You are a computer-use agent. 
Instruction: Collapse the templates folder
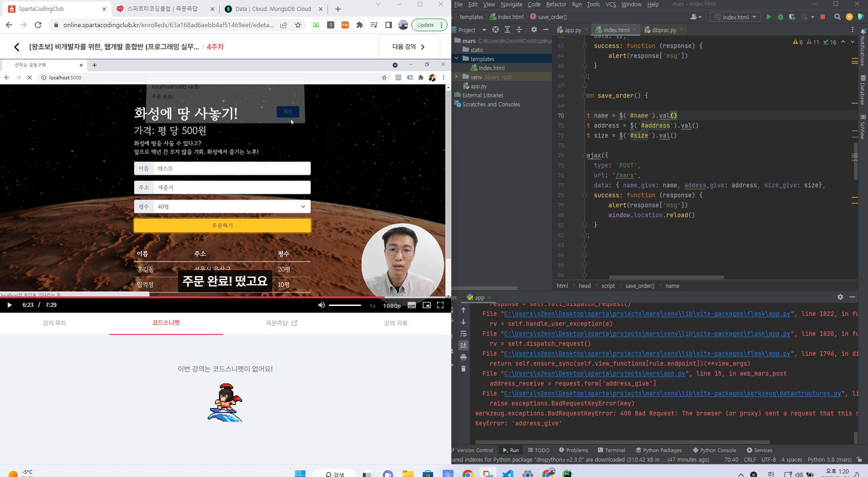pyautogui.click(x=457, y=59)
